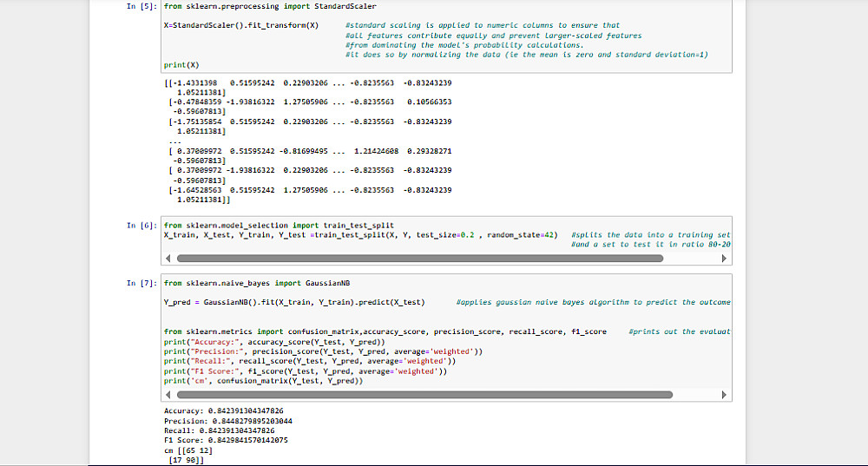This screenshot has width=868, height=466.
Task: Click the print 'cm' confusion_matrix line
Action: click(264, 381)
